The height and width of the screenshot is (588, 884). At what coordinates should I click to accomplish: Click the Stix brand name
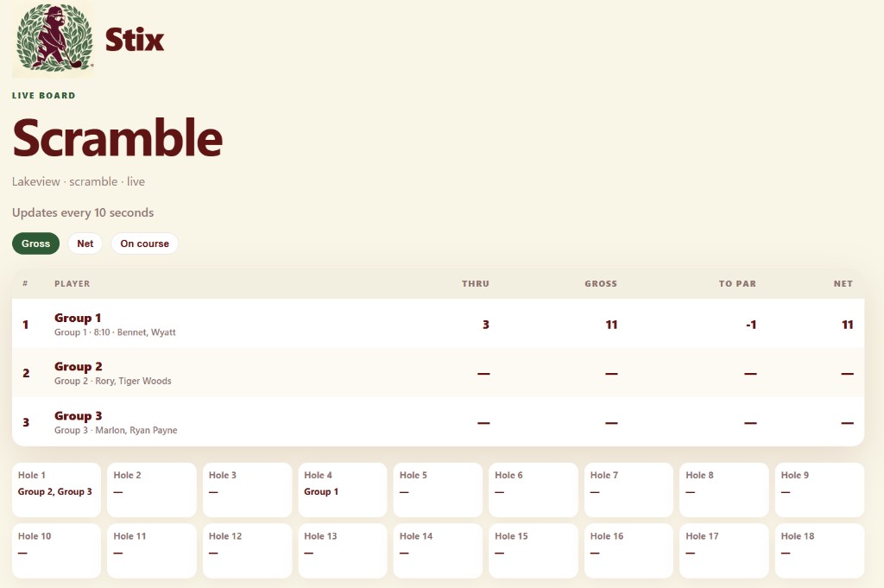(x=135, y=40)
